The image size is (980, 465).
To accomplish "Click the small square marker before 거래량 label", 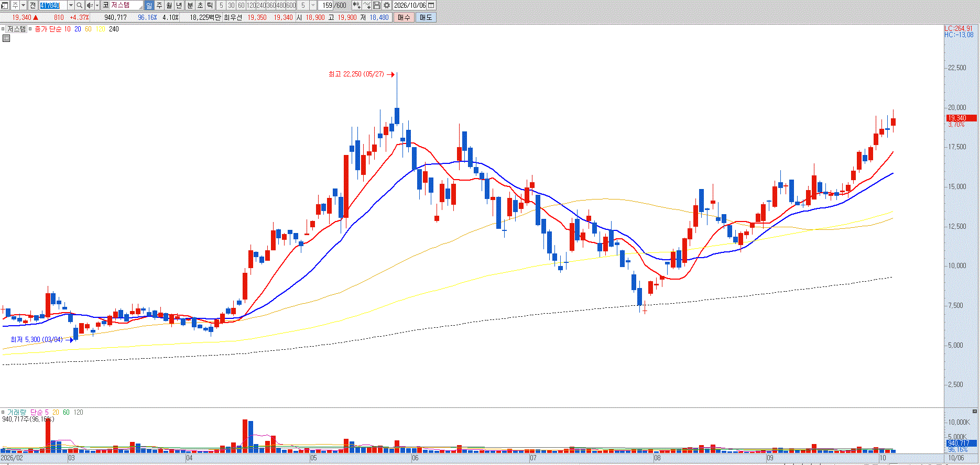I will (3, 413).
